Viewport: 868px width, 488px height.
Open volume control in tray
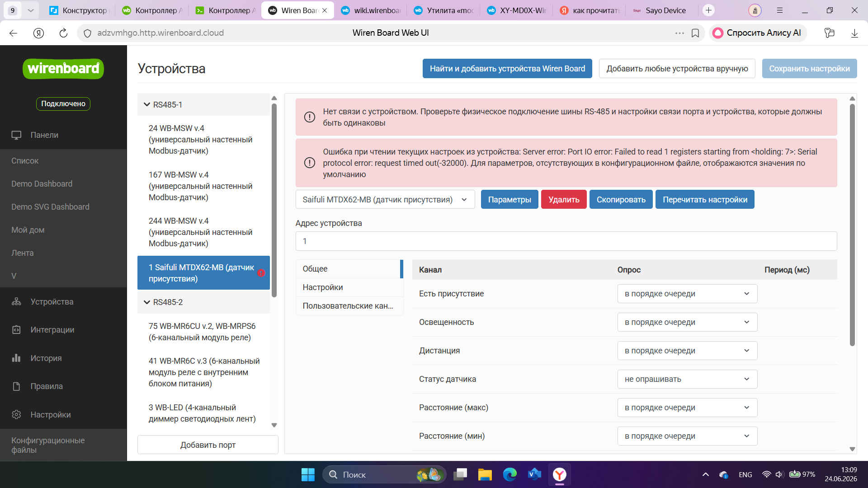click(779, 475)
